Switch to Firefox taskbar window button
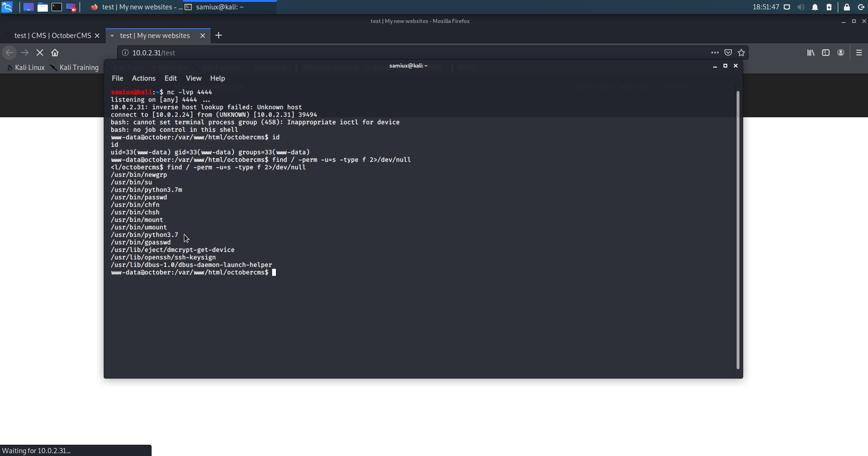The width and height of the screenshot is (868, 456). tap(136, 7)
